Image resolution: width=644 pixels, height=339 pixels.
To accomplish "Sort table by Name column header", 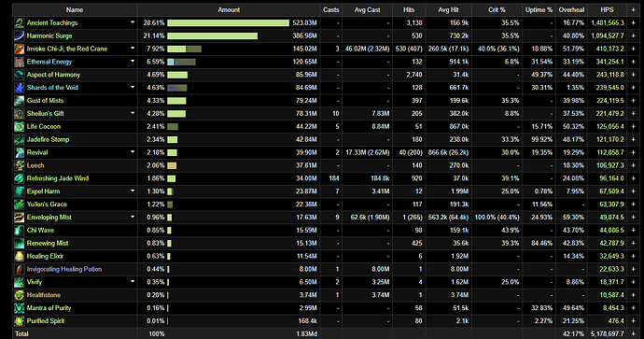I will [75, 10].
